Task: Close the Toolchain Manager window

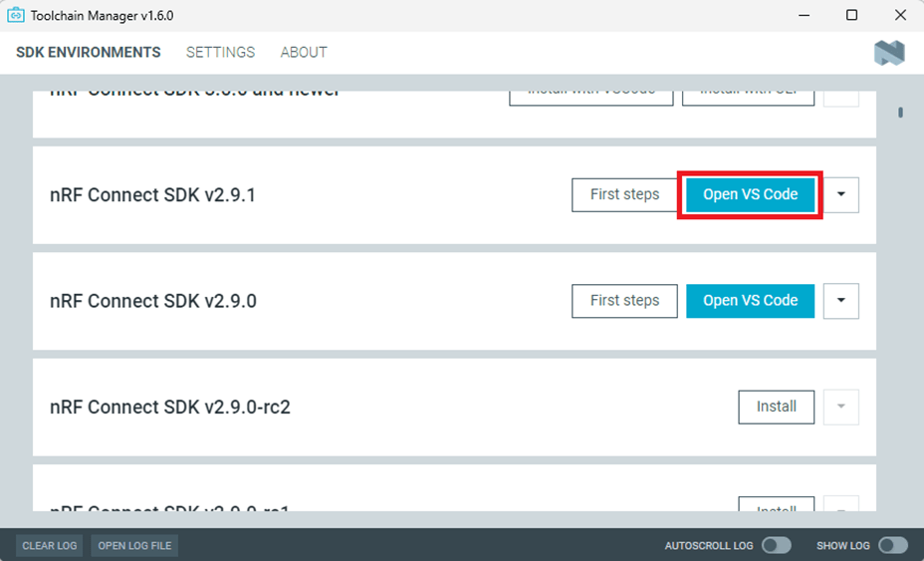Action: pos(899,15)
